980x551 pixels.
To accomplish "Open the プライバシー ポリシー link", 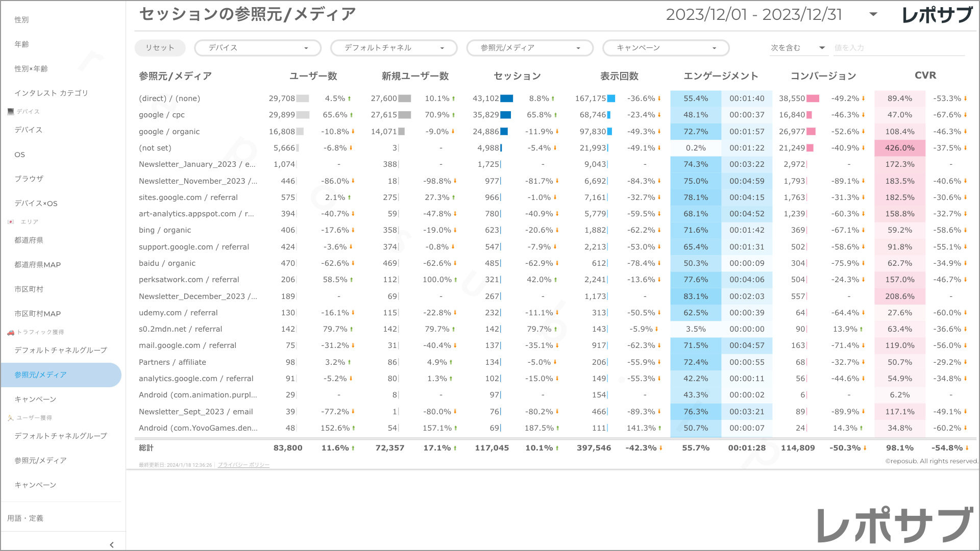I will (243, 465).
